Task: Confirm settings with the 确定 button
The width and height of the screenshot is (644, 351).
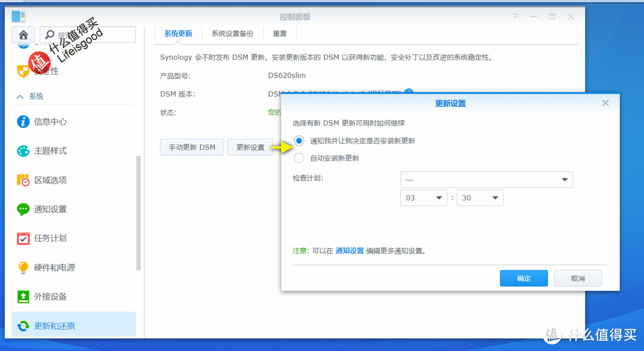Action: tap(524, 278)
